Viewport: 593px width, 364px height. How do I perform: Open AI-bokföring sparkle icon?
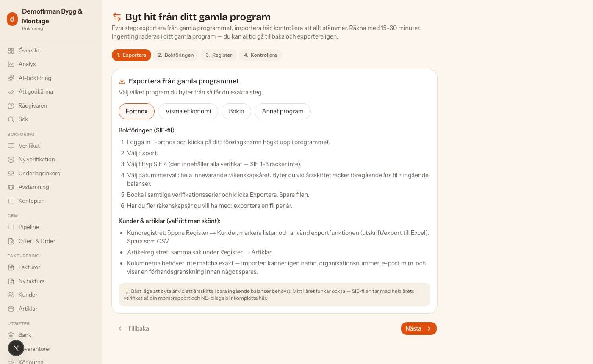pyautogui.click(x=11, y=78)
